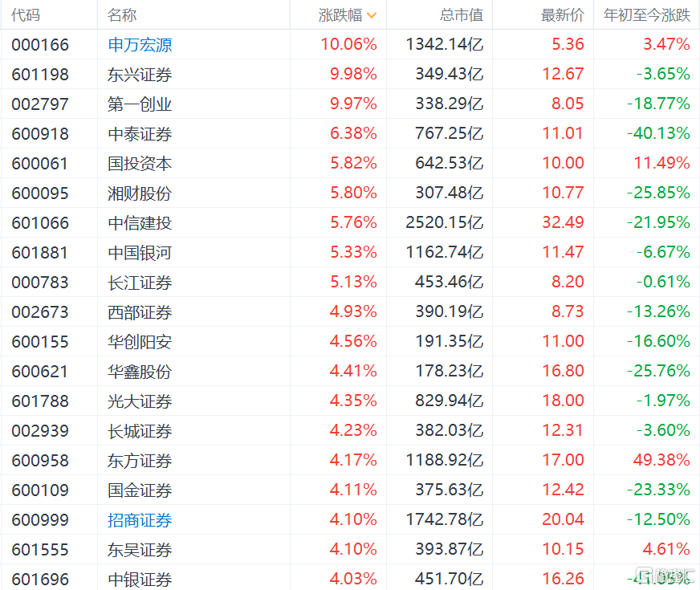The height and width of the screenshot is (590, 700).
Task: Select stock name 长城证券
Action: [x=140, y=431]
